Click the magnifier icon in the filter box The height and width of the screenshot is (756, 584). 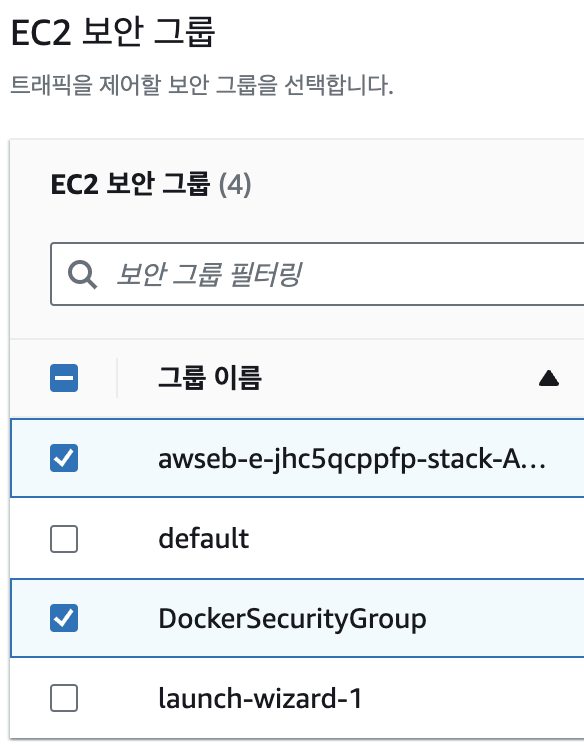pyautogui.click(x=82, y=274)
